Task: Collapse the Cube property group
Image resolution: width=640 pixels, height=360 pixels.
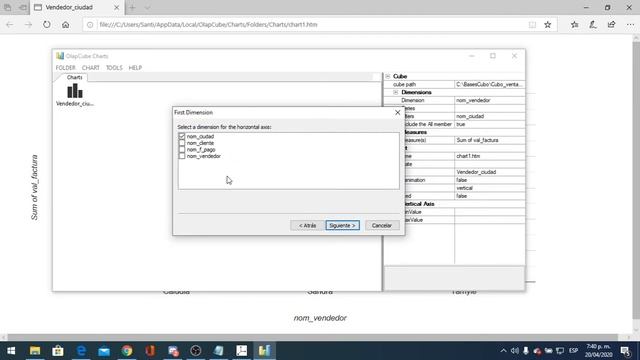Action: pos(388,76)
